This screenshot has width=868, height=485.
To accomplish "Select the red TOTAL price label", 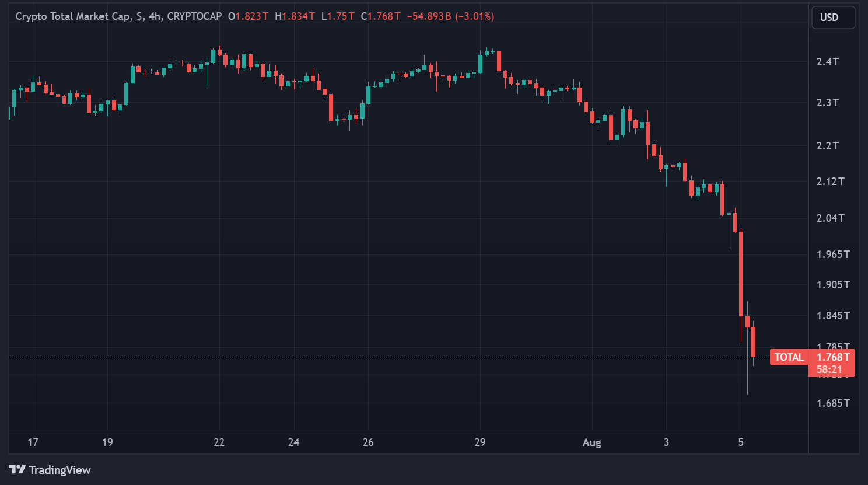I will [789, 357].
